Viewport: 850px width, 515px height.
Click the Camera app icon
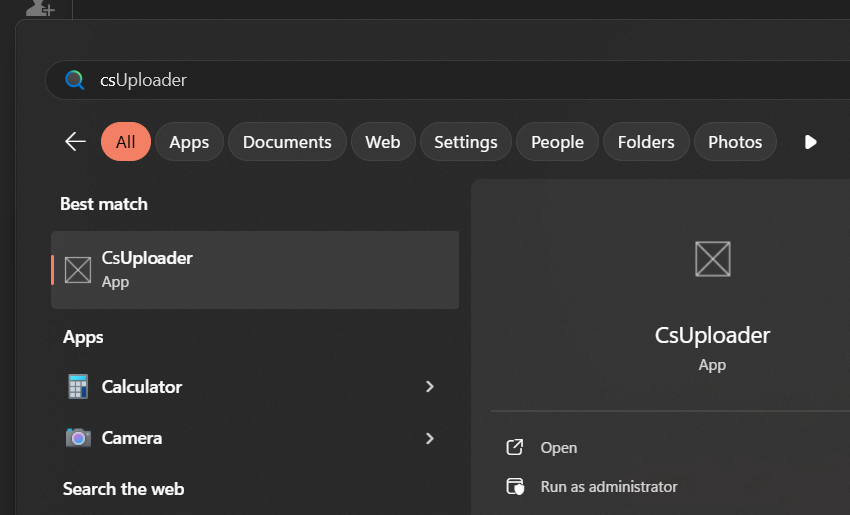click(x=78, y=438)
